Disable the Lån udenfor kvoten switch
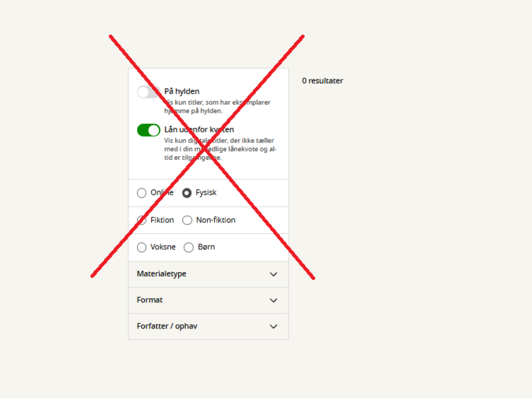Screen dimensions: 532x398 148,130
